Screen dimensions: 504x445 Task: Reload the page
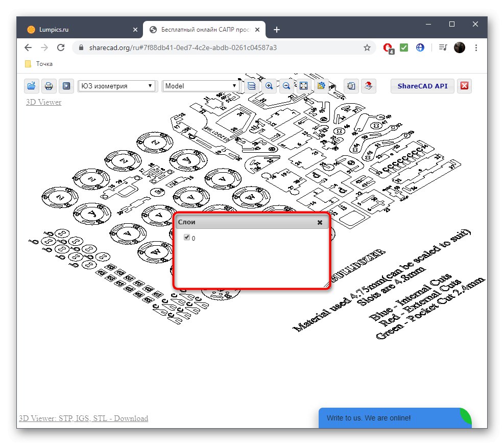pyautogui.click(x=61, y=48)
